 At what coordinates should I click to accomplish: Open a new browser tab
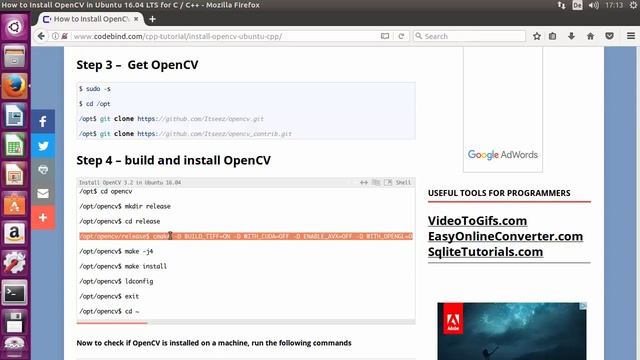coord(152,19)
